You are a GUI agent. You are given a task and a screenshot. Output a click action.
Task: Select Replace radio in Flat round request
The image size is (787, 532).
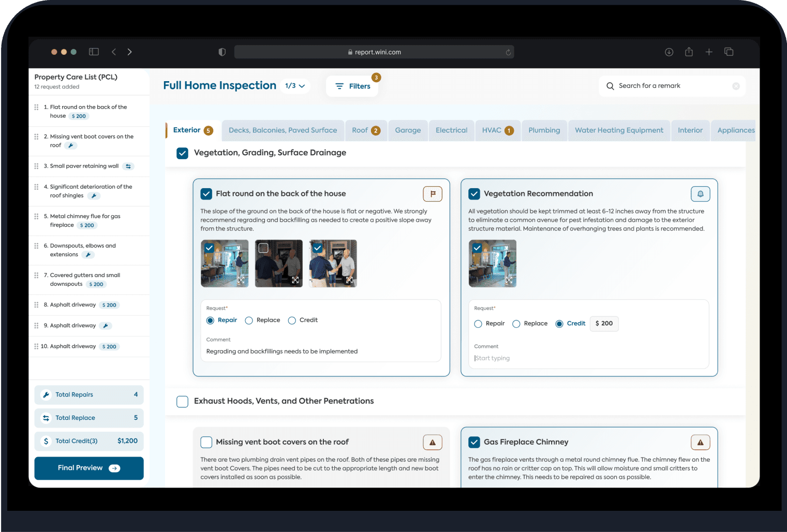(249, 321)
